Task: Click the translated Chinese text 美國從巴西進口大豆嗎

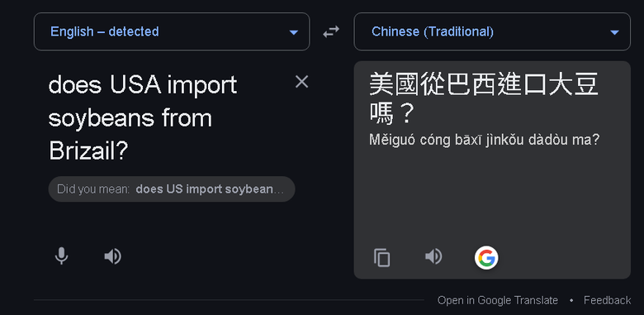Action: (x=483, y=99)
